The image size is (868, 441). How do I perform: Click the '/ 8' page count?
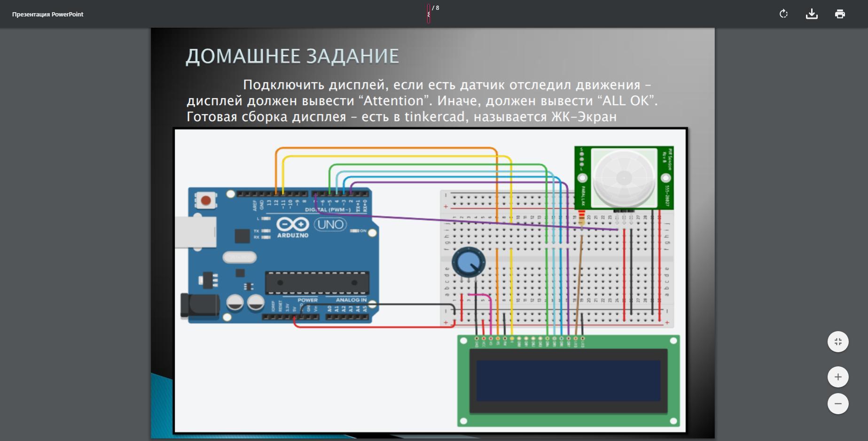436,8
